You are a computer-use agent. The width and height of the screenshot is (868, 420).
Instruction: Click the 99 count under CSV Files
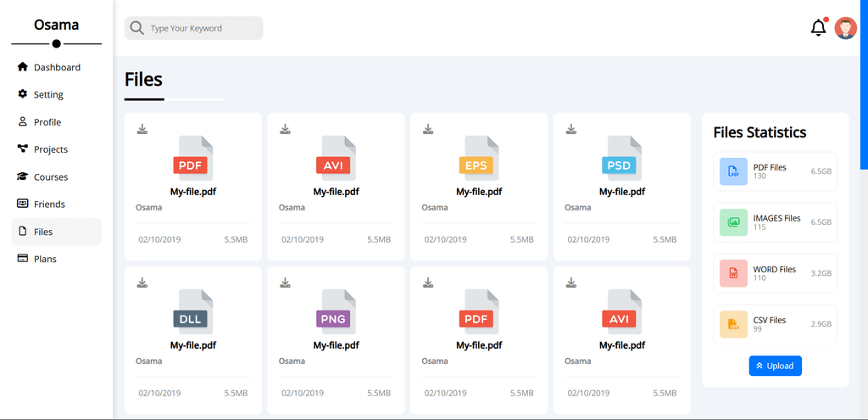[758, 328]
